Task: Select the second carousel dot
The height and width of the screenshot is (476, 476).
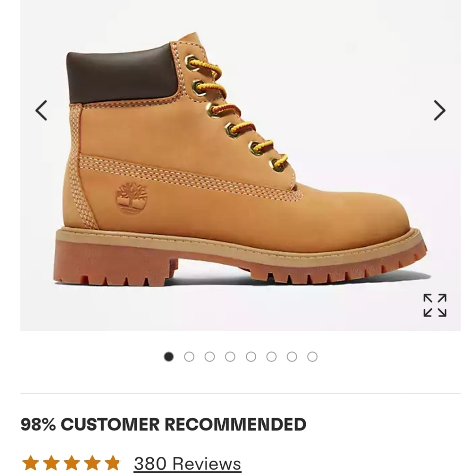Action: tap(189, 356)
